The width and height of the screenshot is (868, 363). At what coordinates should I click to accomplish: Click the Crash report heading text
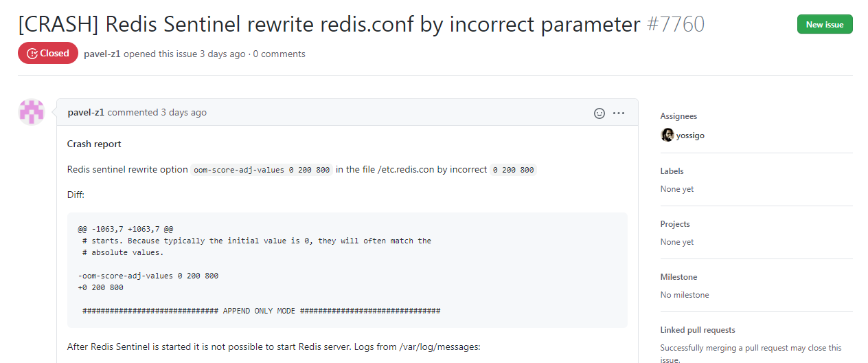pos(94,144)
